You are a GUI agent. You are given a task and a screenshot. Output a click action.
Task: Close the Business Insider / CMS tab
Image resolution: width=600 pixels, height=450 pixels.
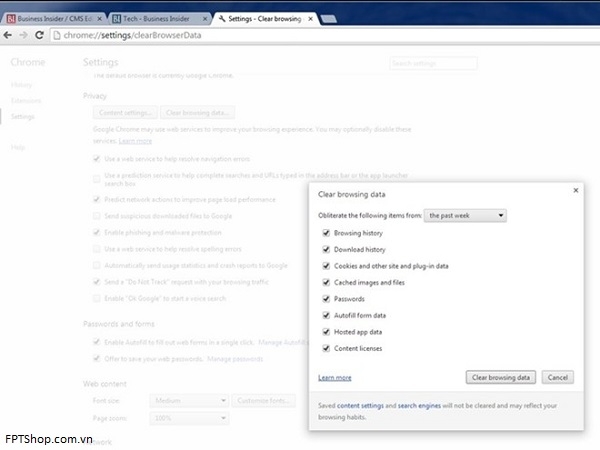coord(99,18)
